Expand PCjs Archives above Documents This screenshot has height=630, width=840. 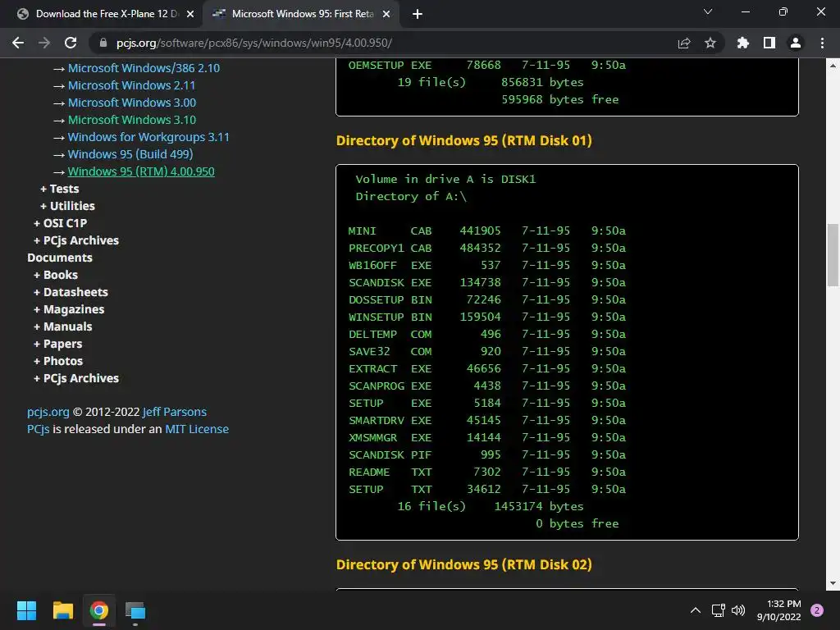click(76, 240)
